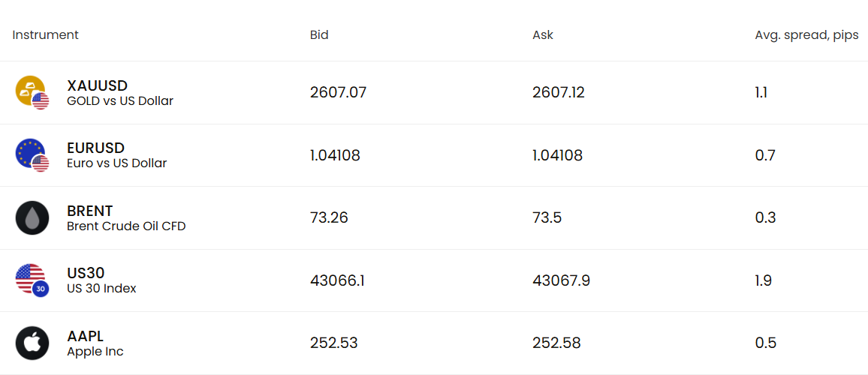Click the Ask column header
Screen dimensions: 868x375
tap(543, 34)
